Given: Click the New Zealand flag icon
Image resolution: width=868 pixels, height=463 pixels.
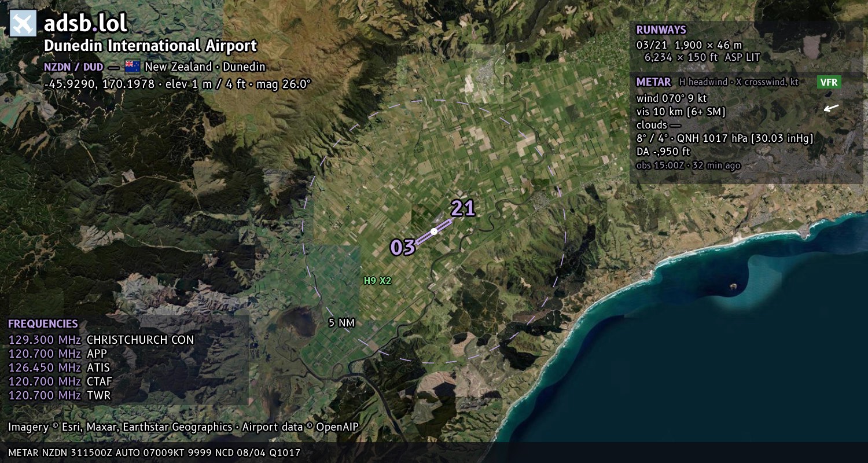Looking at the screenshot, I should click(x=132, y=67).
